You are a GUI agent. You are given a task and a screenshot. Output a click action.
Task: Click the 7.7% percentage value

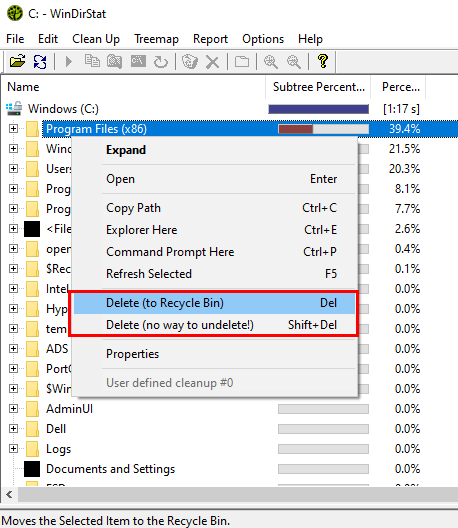pyautogui.click(x=407, y=208)
